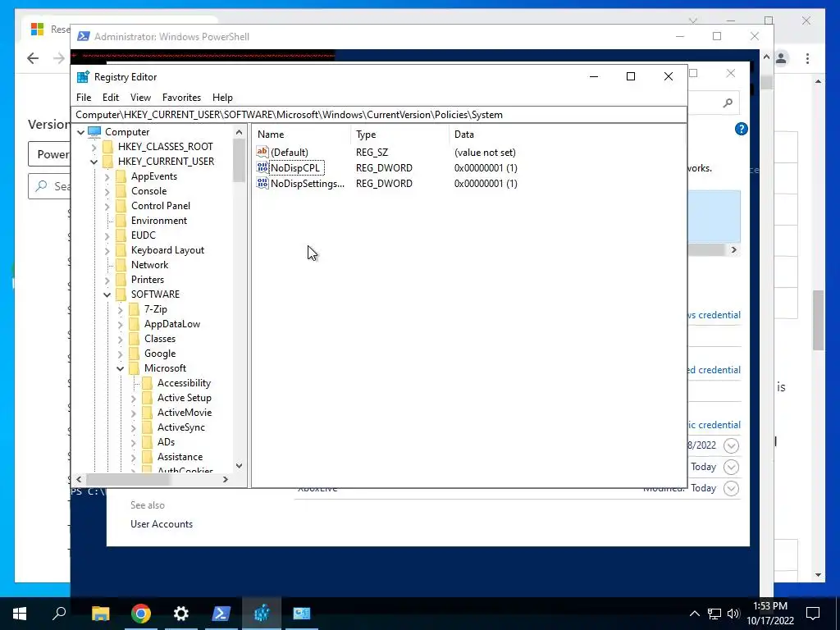840x630 pixels.
Task: Expand the Control Panel key
Action: tap(107, 206)
